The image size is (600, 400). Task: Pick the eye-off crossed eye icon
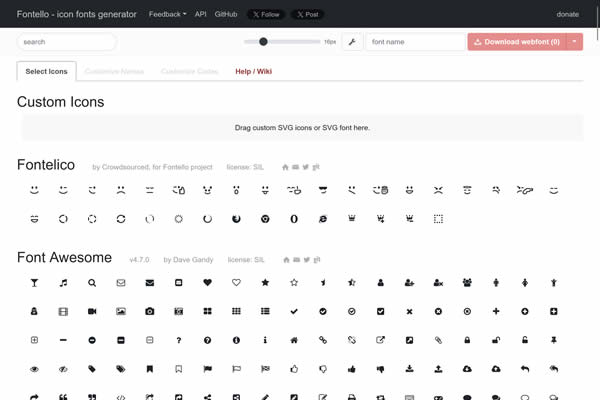pyautogui.click(x=63, y=369)
